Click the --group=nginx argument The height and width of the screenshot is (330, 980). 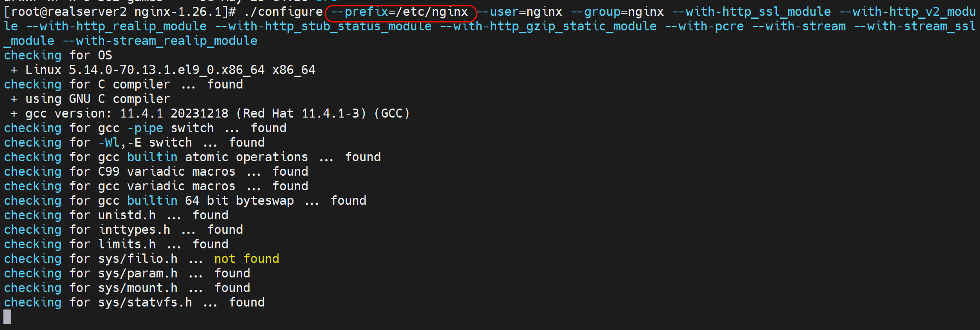pyautogui.click(x=617, y=12)
